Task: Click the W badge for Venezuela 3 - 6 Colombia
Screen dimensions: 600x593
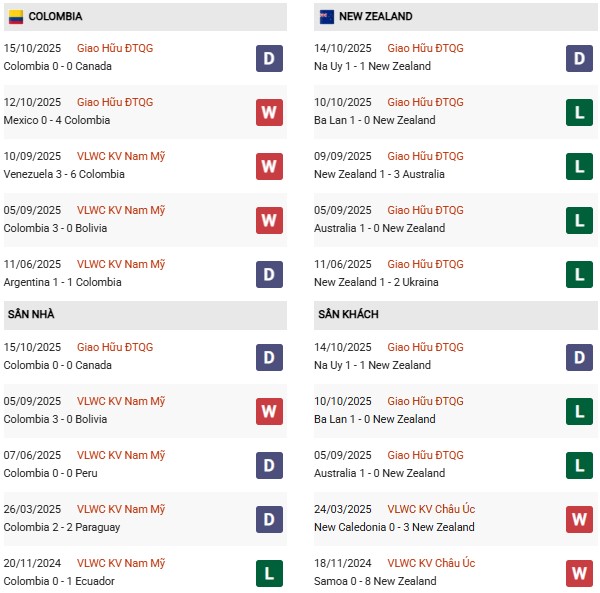Action: 269,166
